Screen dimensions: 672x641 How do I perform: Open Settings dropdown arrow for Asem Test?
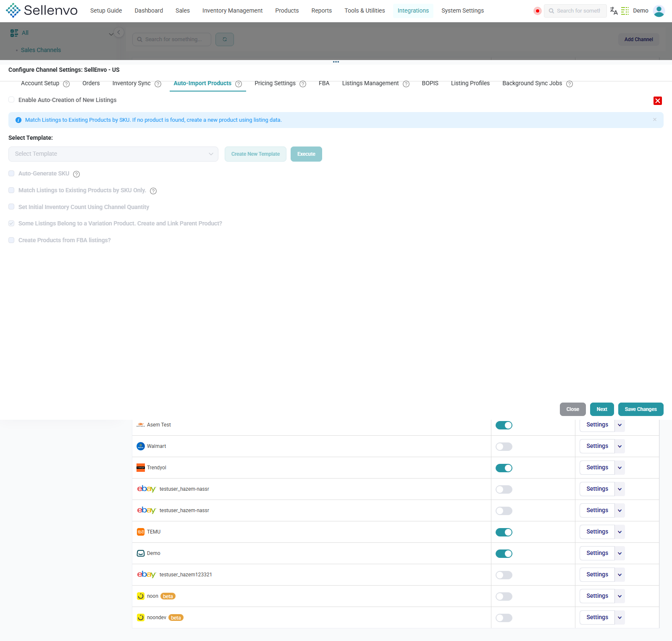(x=620, y=425)
